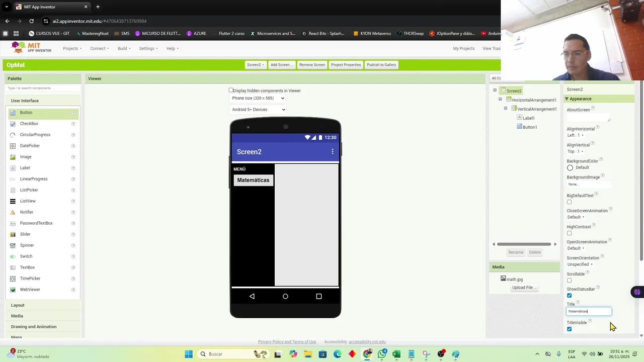Image resolution: width=644 pixels, height=362 pixels.
Task: Click the MIT App Inventor logo
Action: point(32,48)
